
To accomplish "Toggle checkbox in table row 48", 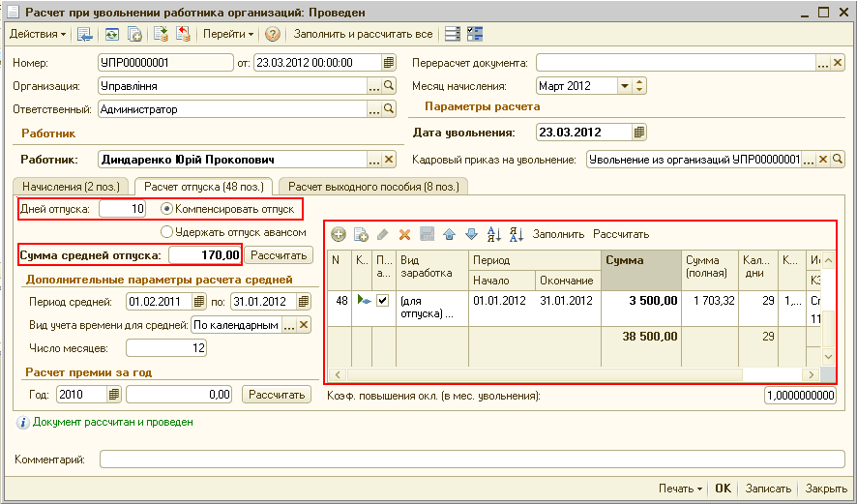I will (383, 300).
